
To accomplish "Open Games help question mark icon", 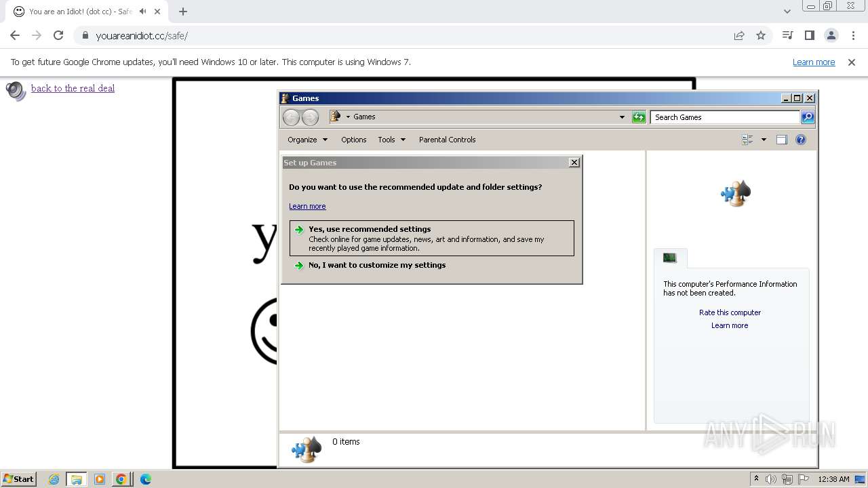I will [801, 140].
